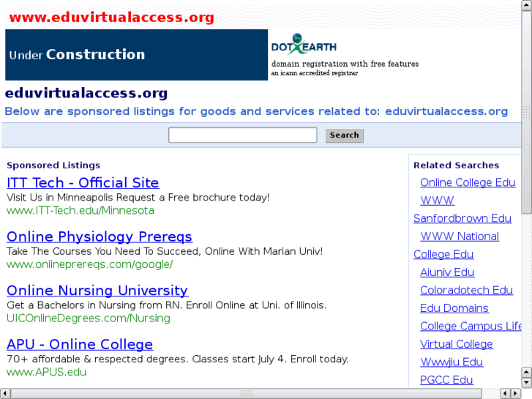Open the Coloradotech Edu related search
532x399 pixels.
[466, 291]
